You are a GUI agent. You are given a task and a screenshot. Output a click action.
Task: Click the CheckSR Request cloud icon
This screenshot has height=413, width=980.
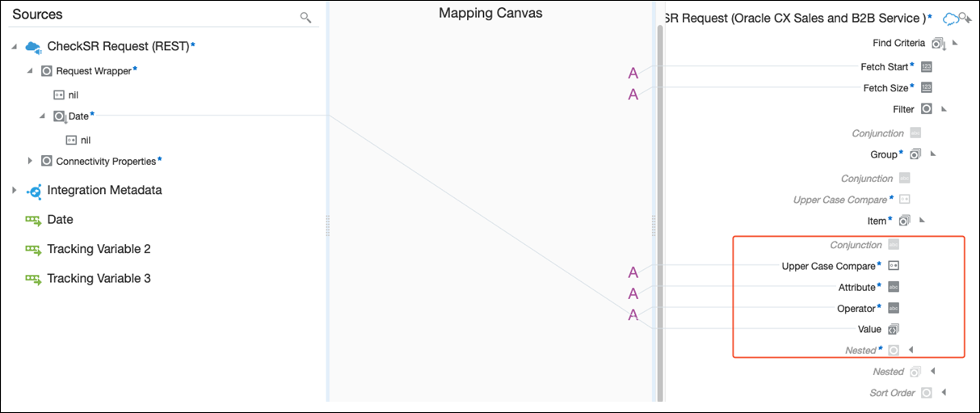point(33,48)
